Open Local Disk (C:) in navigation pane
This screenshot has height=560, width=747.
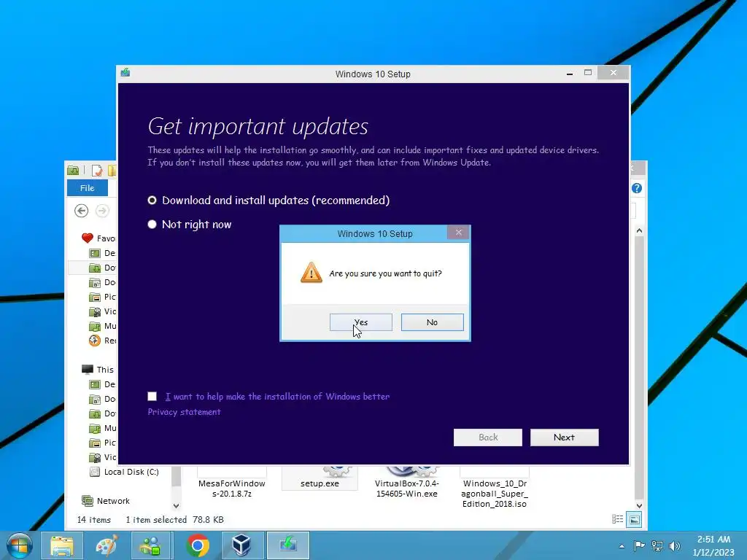(x=125, y=472)
